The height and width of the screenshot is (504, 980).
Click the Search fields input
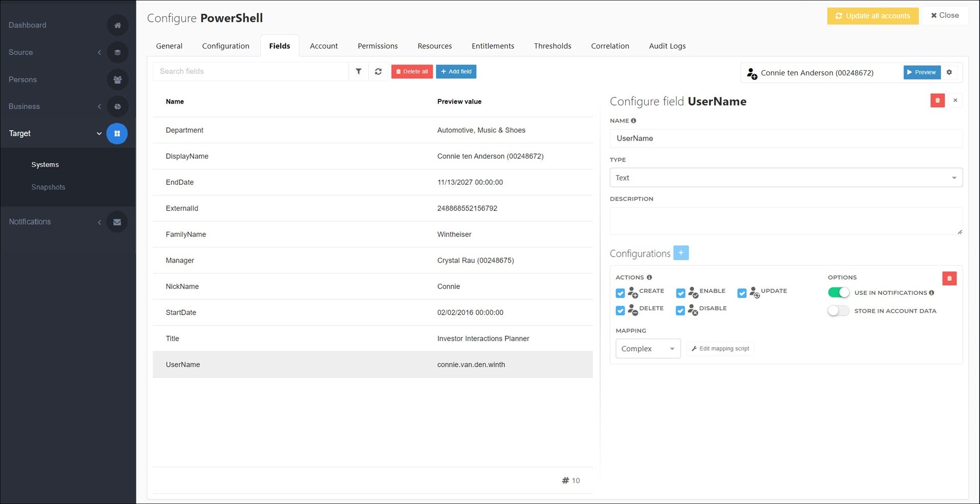tap(251, 71)
